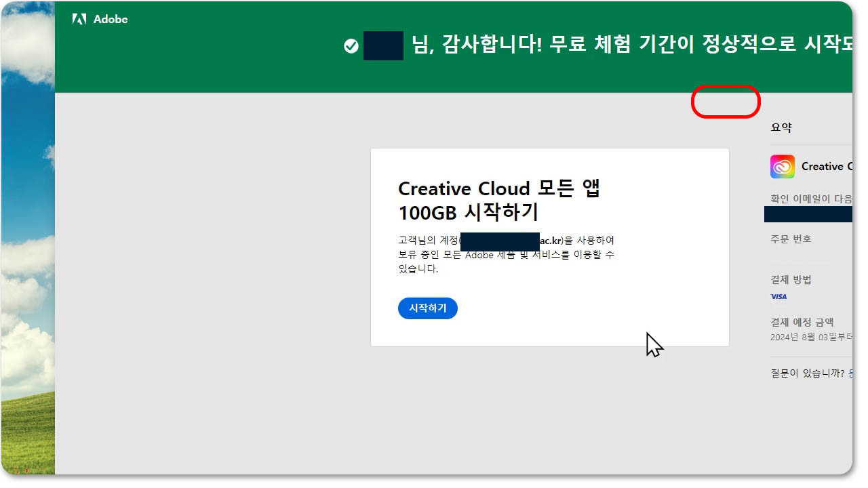Viewport: 868px width, 488px height.
Task: Click the VISA payment card icon
Action: [778, 297]
